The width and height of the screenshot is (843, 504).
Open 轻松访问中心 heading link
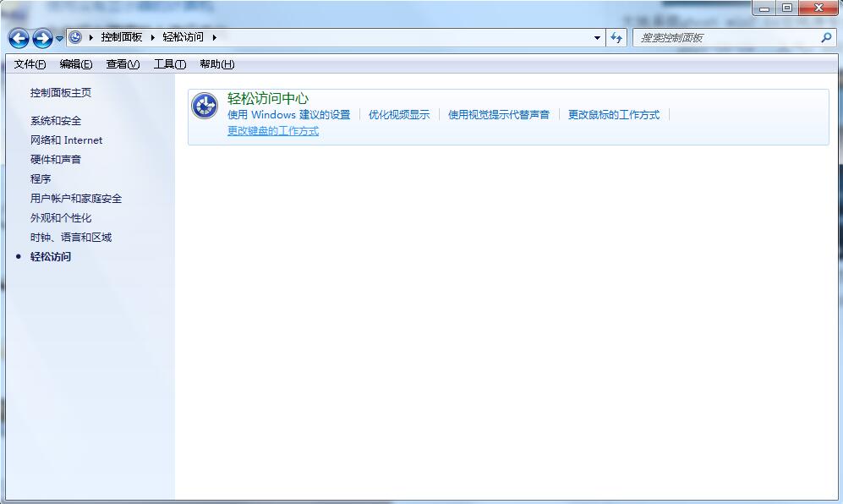[x=268, y=98]
